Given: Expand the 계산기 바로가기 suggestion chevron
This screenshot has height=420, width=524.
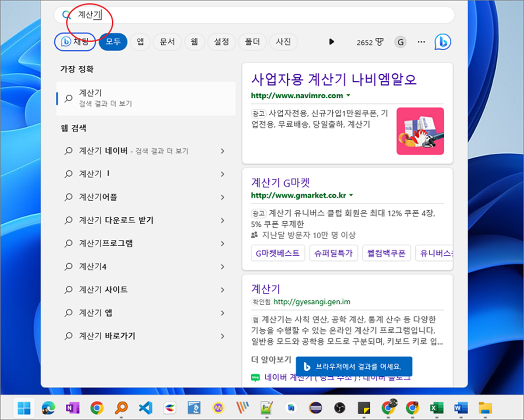Looking at the screenshot, I should [223, 336].
